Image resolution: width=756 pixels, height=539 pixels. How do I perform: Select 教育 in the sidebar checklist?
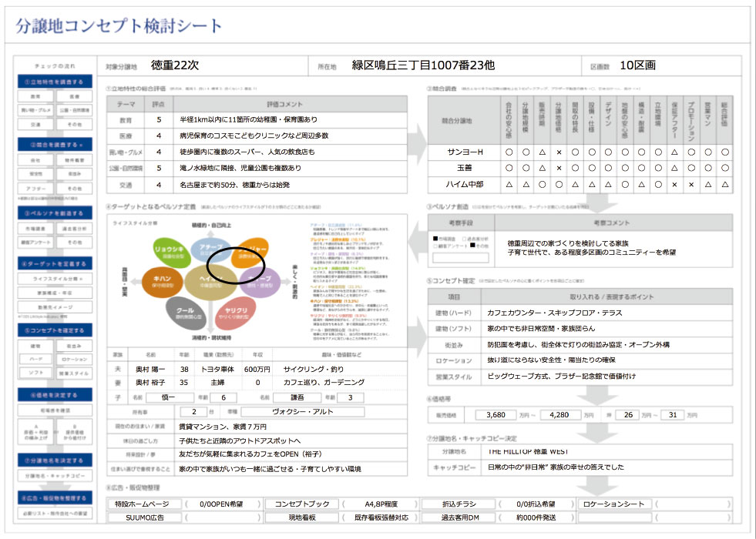(35, 96)
